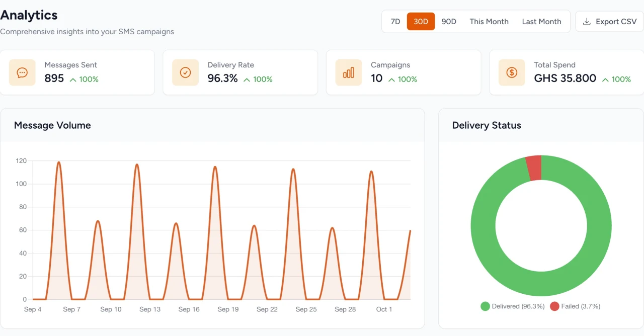Select the 30D time range
This screenshot has height=336, width=644.
[421, 22]
